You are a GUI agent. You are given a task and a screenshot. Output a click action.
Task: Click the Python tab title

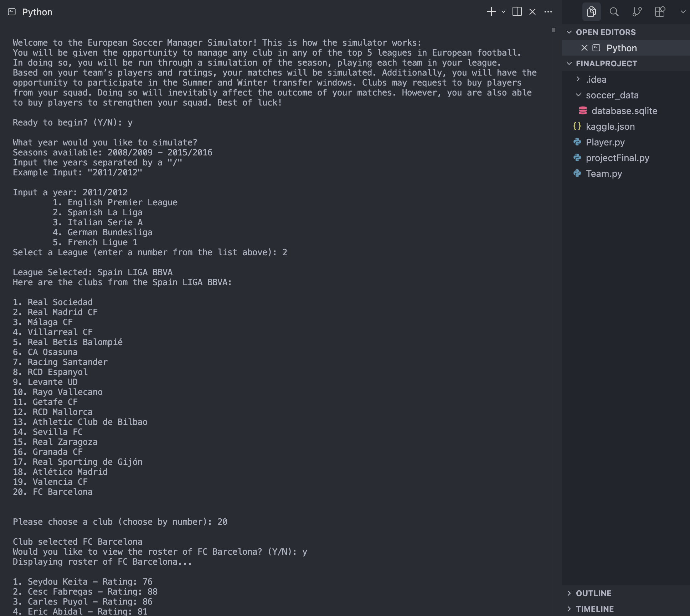pos(37,12)
